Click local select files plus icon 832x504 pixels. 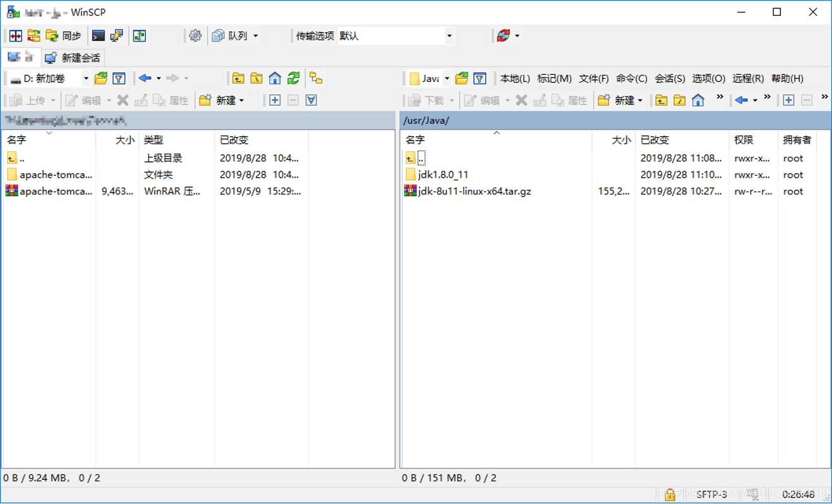click(275, 100)
